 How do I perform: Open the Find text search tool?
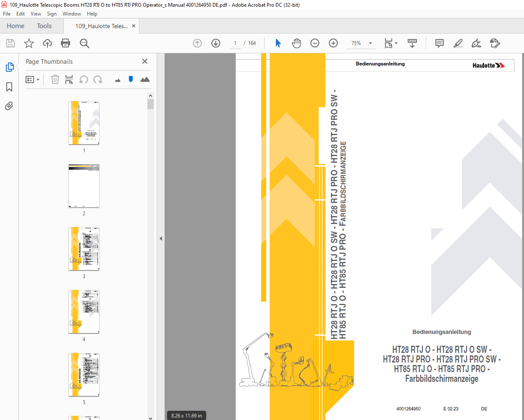click(x=84, y=43)
